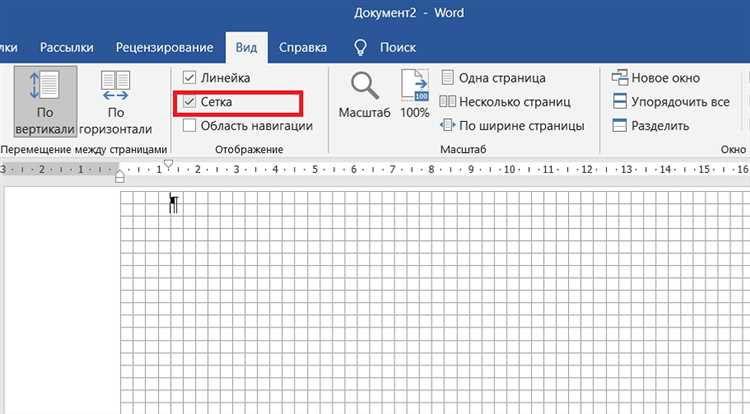This screenshot has width=750, height=414.
Task: Click the paragraph mark in the document
Action: pos(174,203)
